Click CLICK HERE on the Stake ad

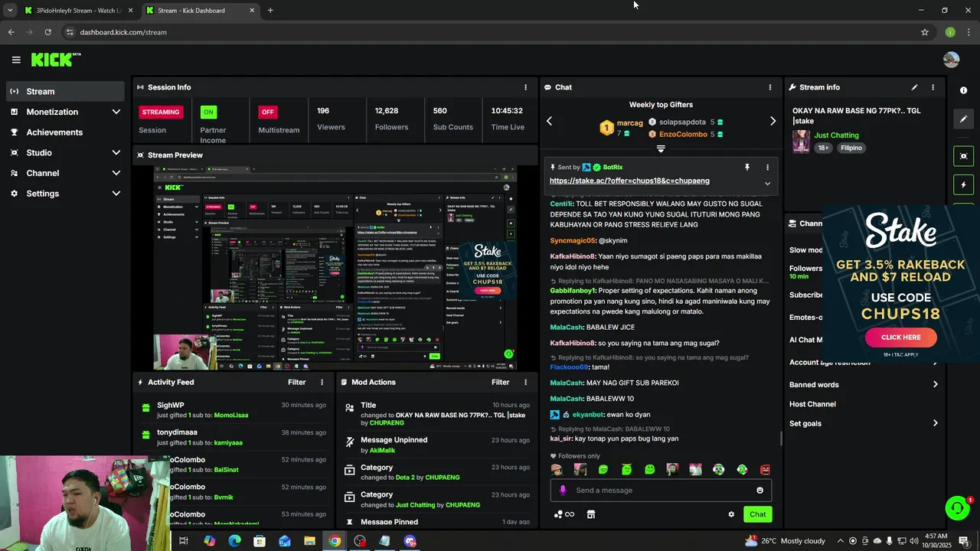[900, 337]
